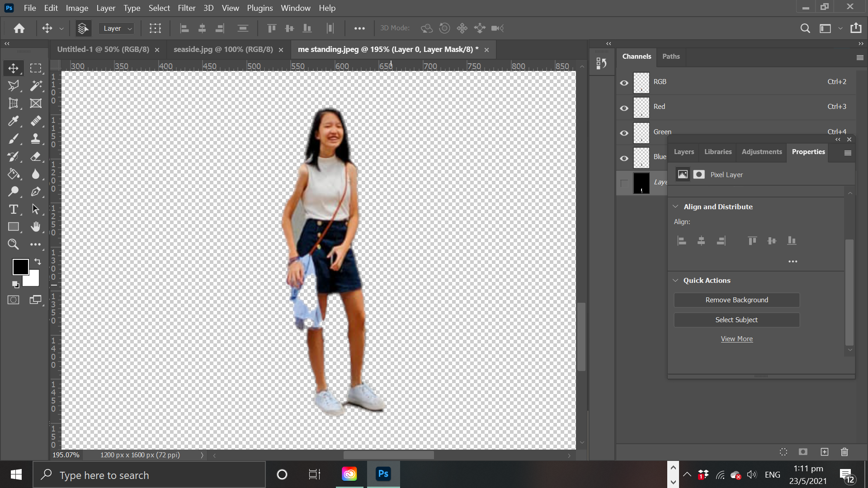Screen dimensions: 868x488
Task: Open the Select menu
Action: [159, 8]
